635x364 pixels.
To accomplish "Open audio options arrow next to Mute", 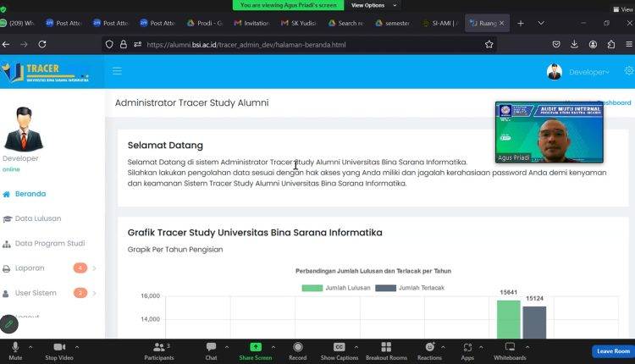I will (x=30, y=347).
